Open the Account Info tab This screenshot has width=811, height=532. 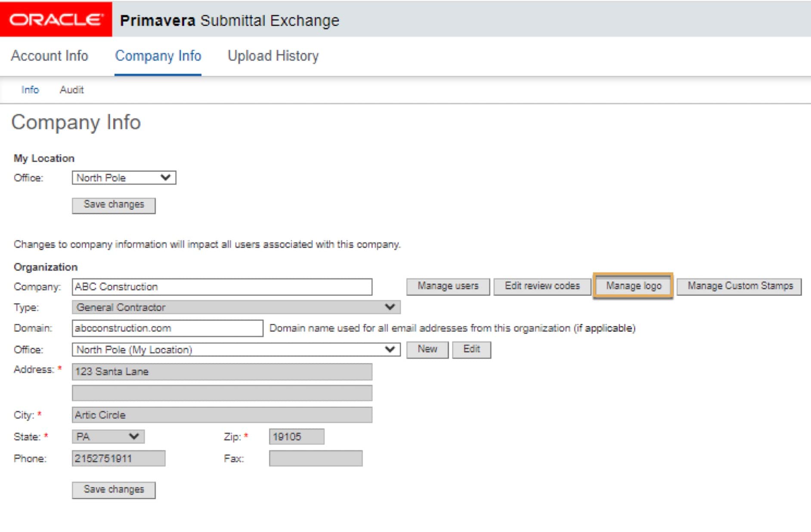[50, 56]
